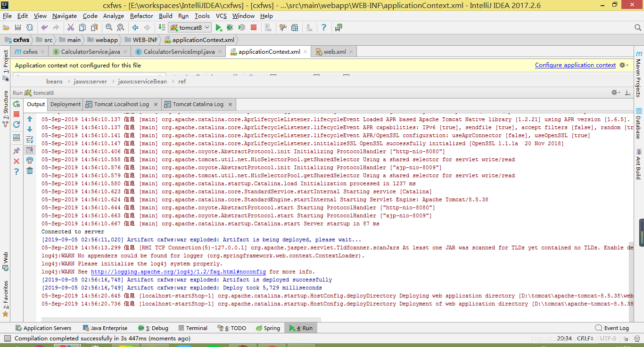Open the Refactor menu

[141, 16]
